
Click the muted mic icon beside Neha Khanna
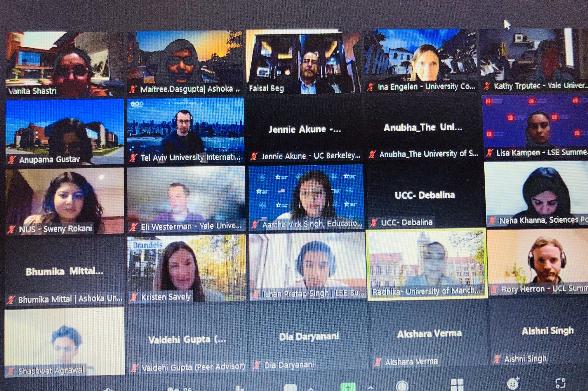tap(492, 220)
